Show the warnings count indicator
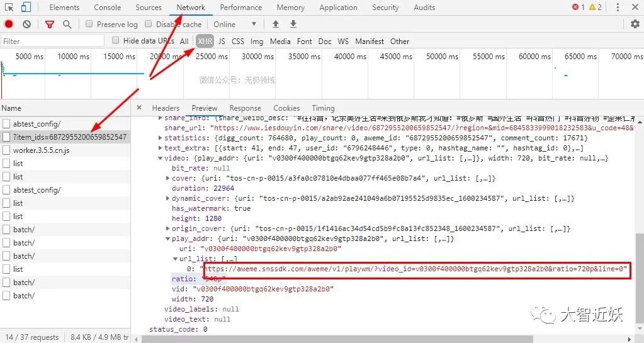This screenshot has height=343, width=644. coord(595,7)
